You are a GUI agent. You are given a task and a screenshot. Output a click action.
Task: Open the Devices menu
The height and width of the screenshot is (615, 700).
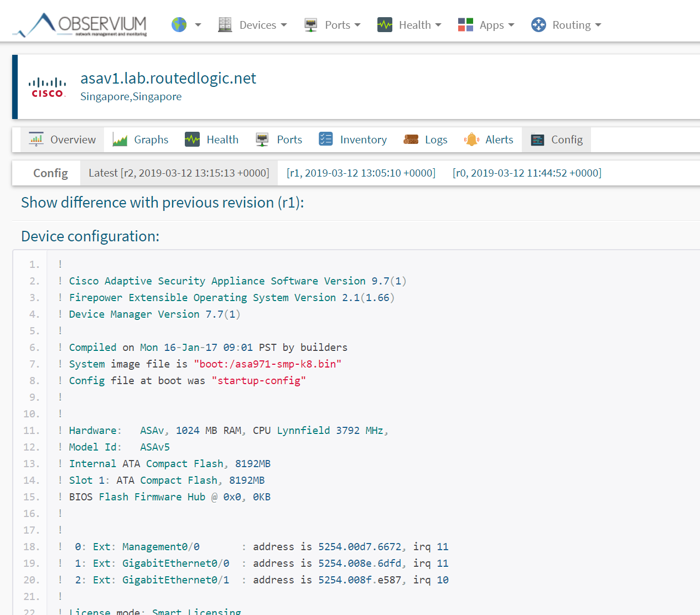258,25
